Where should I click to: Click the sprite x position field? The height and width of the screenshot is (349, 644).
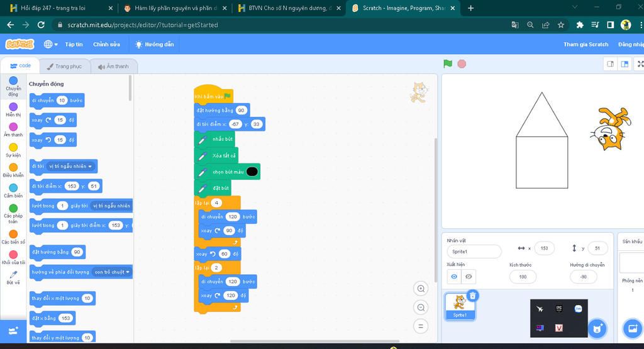(544, 248)
